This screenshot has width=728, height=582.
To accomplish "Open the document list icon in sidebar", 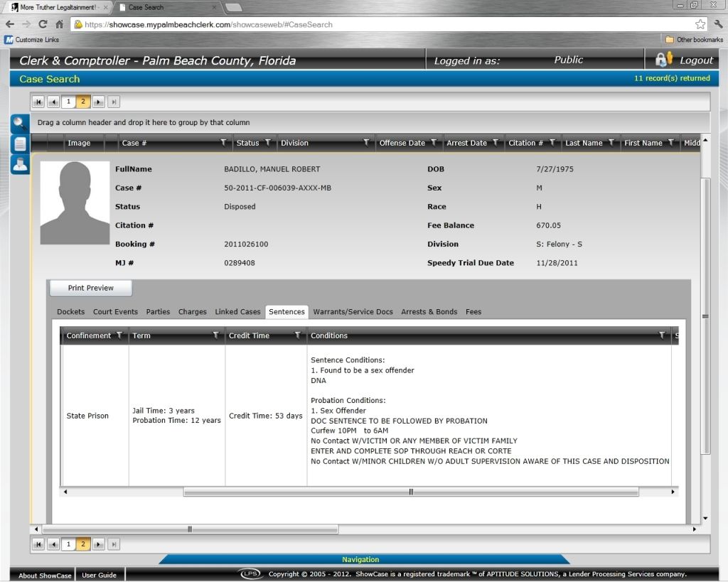I will coord(19,144).
